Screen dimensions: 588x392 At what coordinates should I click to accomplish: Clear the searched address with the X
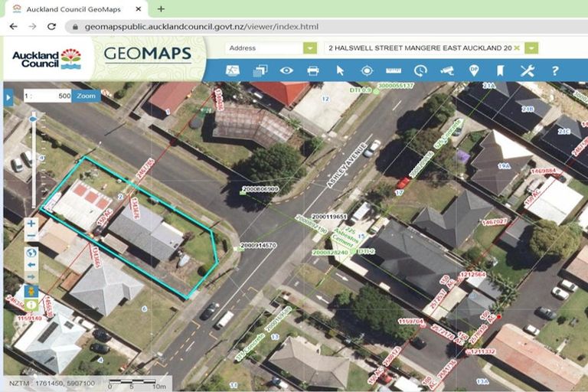(x=517, y=47)
